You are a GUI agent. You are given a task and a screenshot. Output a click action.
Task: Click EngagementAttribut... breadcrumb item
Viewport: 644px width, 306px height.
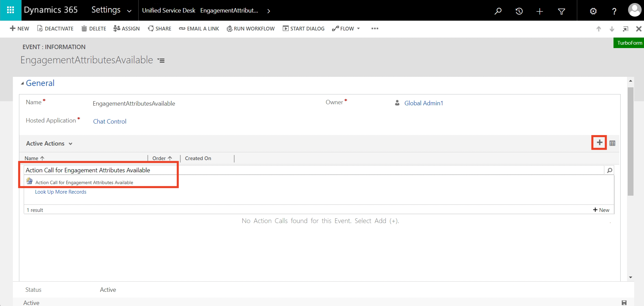229,10
